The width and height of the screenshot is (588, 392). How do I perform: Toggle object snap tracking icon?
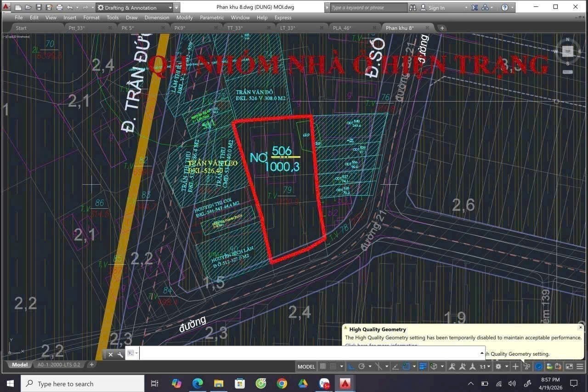[x=395, y=366]
